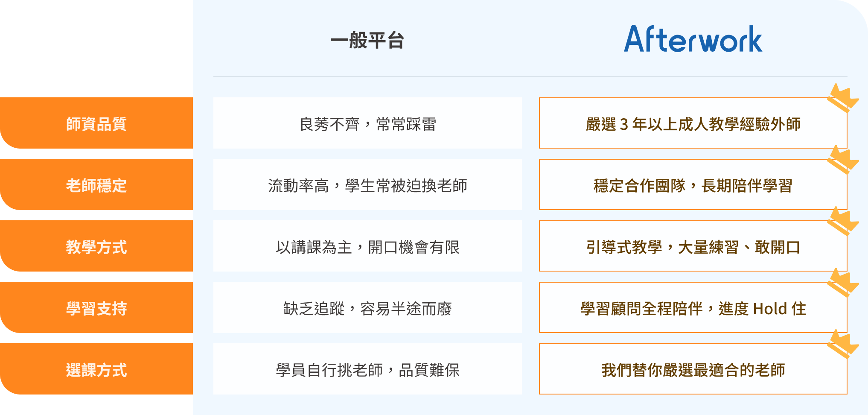Open the 穩定合作團隊，長期陪伴學習 card
Screen dimensions: 868x415
(x=693, y=185)
